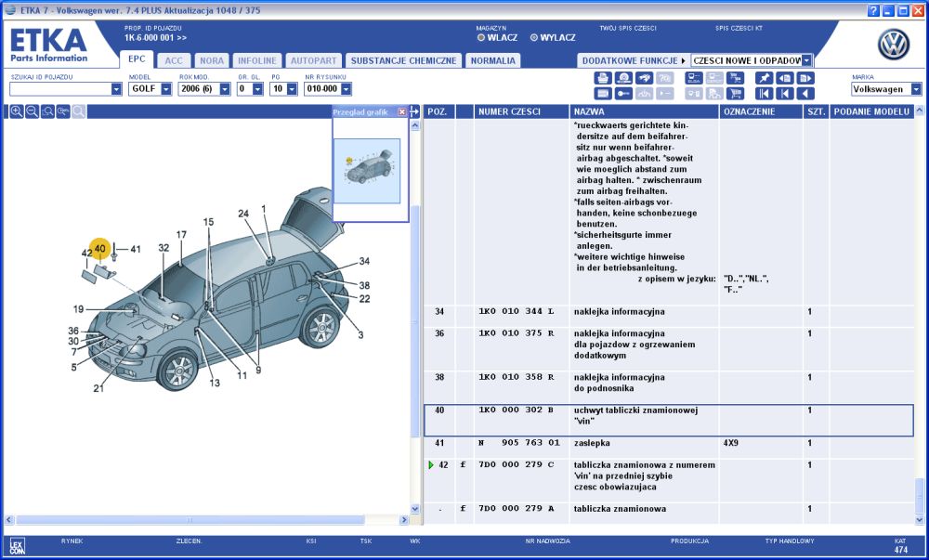This screenshot has width=929, height=560.
Task: Open the shopping cart icon
Action: click(x=735, y=94)
